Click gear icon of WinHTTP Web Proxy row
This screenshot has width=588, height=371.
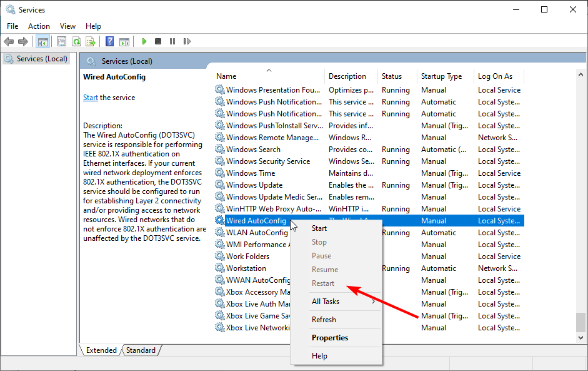coord(219,208)
